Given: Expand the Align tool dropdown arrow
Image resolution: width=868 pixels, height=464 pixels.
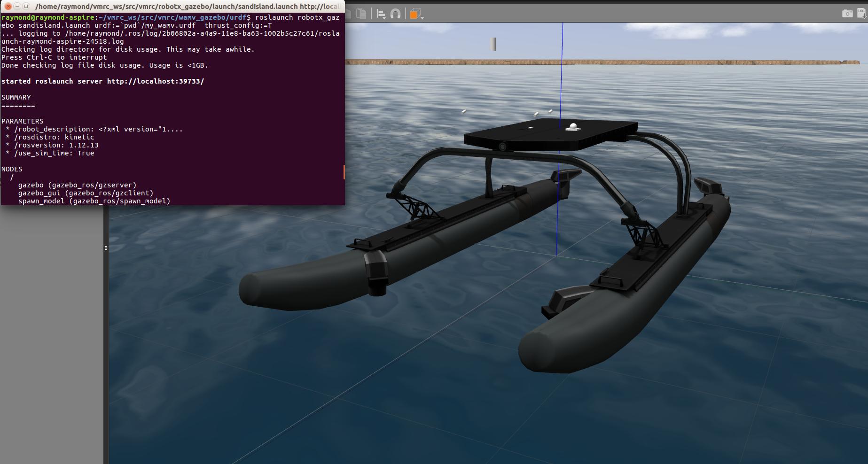Looking at the screenshot, I should [x=384, y=19].
